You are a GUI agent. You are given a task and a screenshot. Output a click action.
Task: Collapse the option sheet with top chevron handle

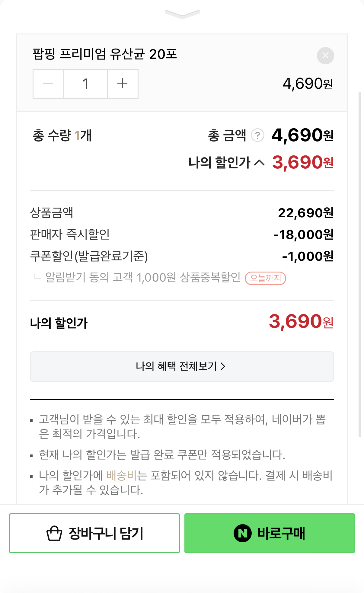(x=182, y=14)
